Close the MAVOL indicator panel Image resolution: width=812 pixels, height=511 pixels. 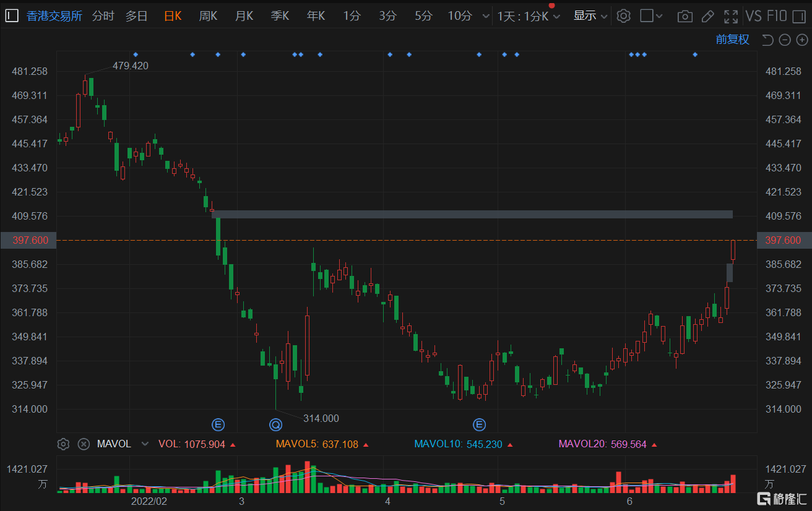click(x=84, y=444)
